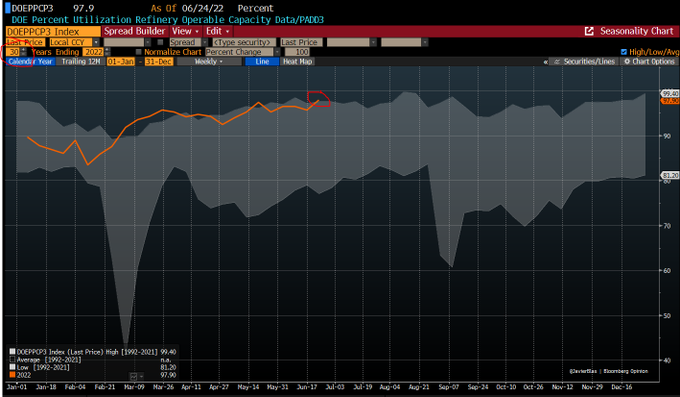This screenshot has height=397, width=680.
Task: Click the High series legend swatch
Action: point(13,352)
